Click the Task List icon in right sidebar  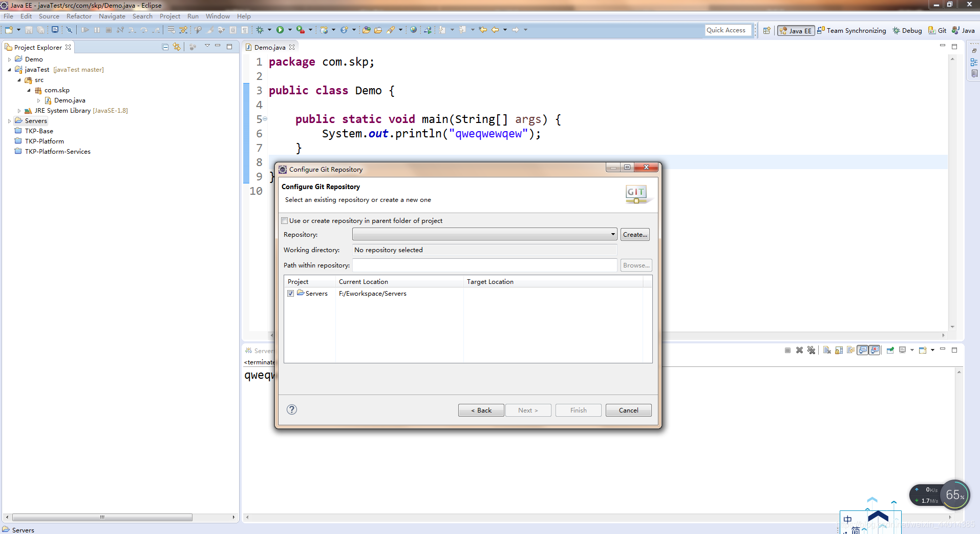coord(974,73)
